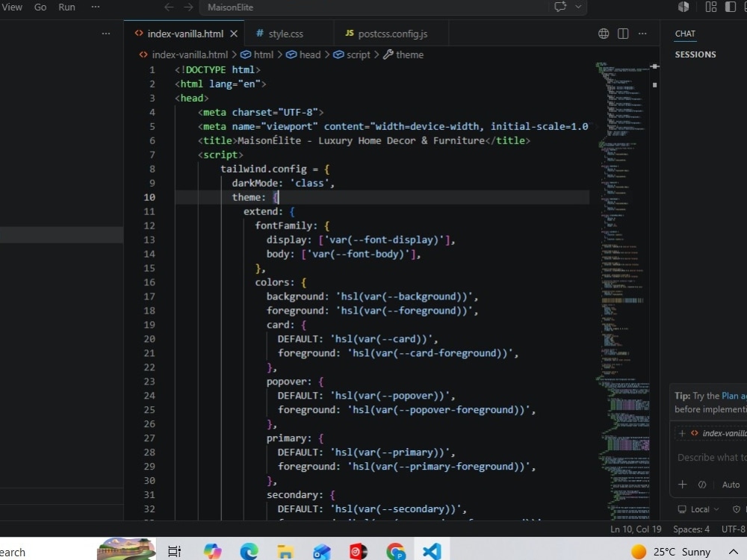Open File Explorer from the taskbar
Screen dimensions: 747x560
(285, 552)
